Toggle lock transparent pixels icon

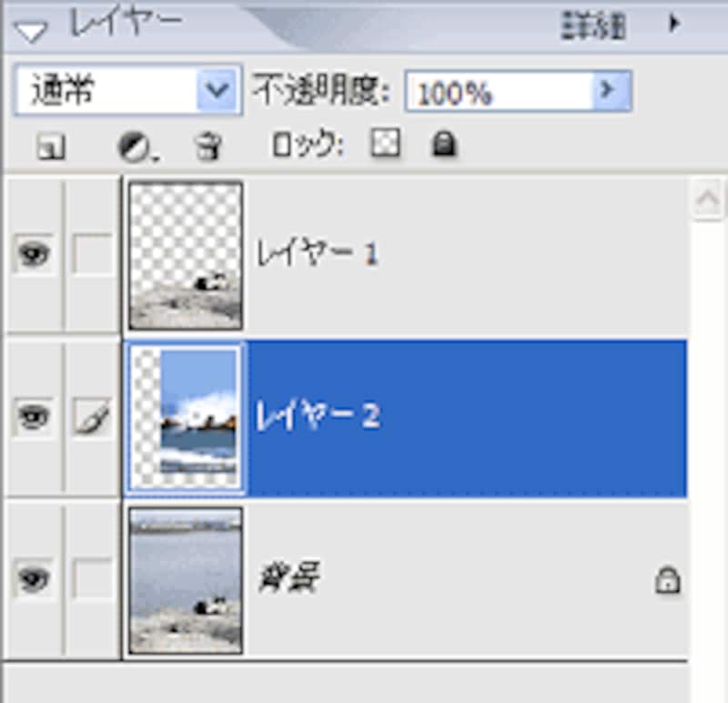(x=385, y=143)
